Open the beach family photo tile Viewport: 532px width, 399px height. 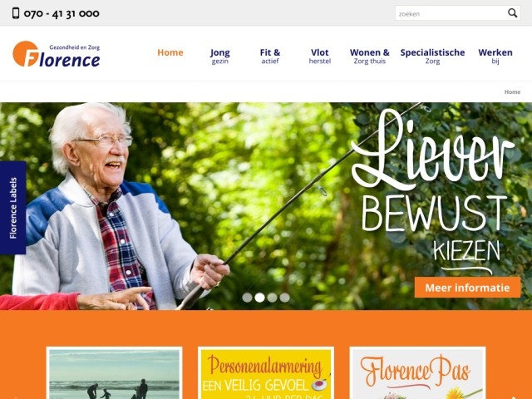[x=115, y=373]
